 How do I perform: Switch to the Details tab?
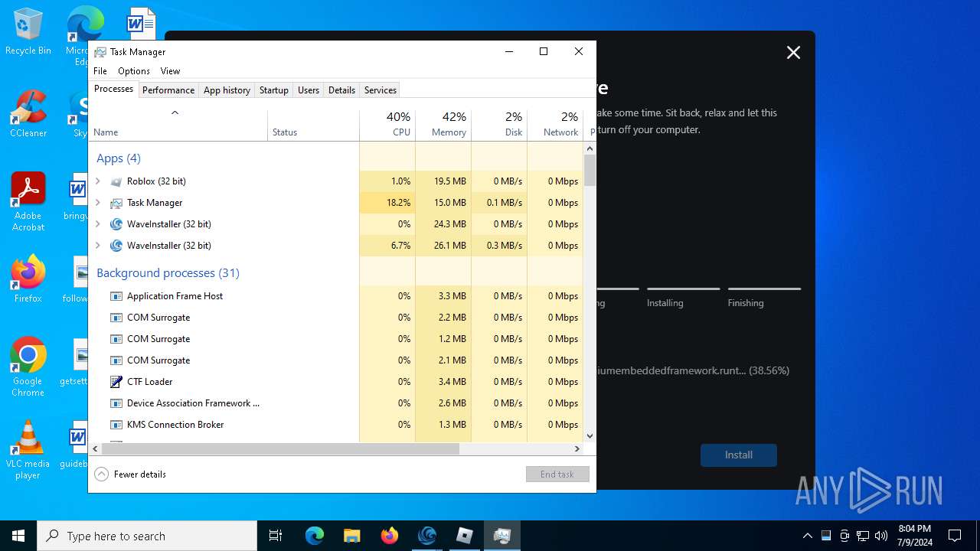(x=341, y=90)
